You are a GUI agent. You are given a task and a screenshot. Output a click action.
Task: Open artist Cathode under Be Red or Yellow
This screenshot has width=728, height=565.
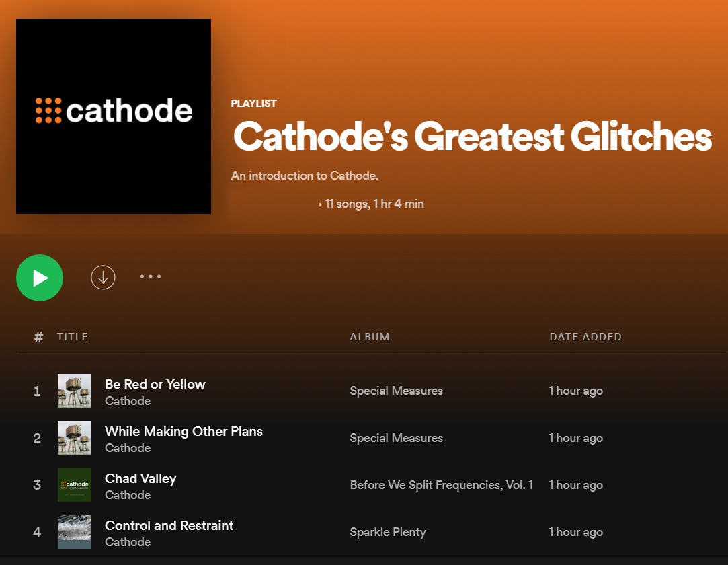(x=128, y=401)
